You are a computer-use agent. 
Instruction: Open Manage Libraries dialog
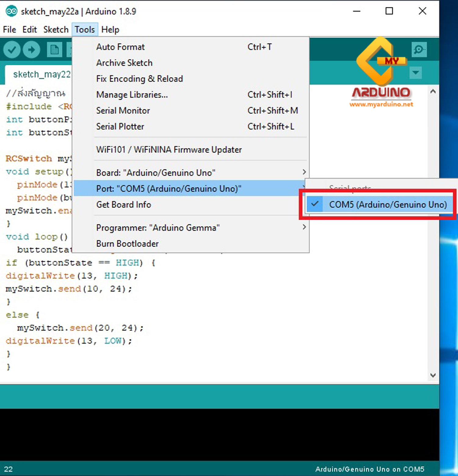pos(132,95)
